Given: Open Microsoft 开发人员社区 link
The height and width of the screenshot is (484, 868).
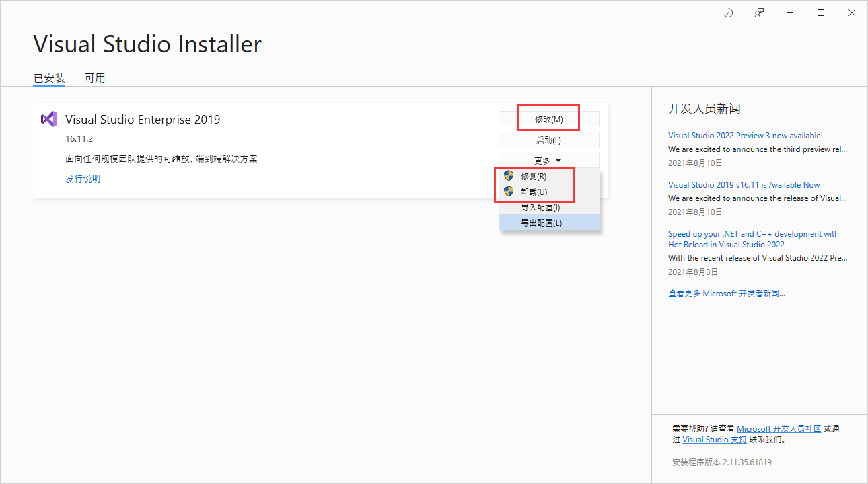Looking at the screenshot, I should [779, 429].
